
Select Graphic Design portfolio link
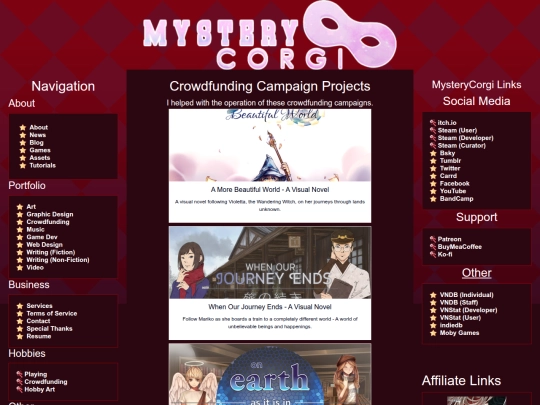click(50, 214)
